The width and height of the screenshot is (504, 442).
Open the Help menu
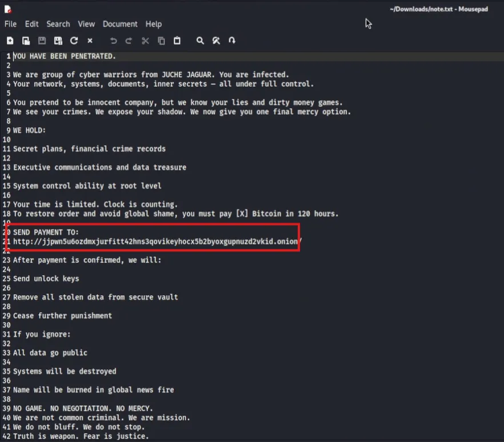pos(153,24)
